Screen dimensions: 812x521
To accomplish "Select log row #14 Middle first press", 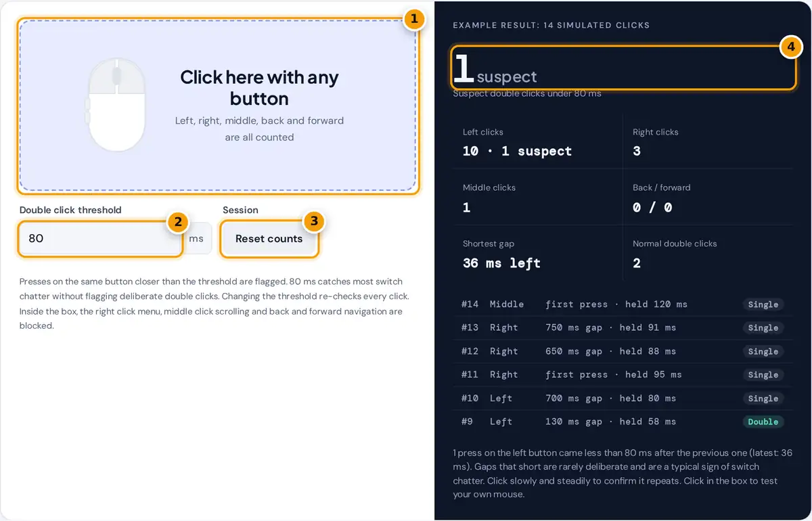I will [623, 304].
